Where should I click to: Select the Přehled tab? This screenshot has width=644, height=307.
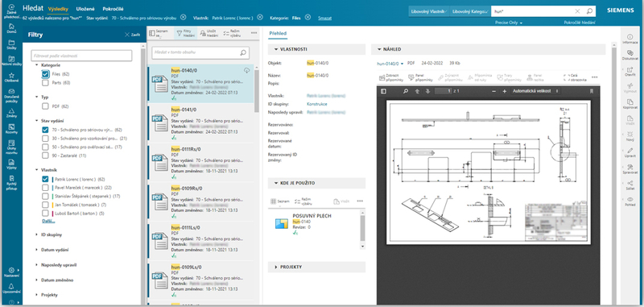click(x=278, y=34)
